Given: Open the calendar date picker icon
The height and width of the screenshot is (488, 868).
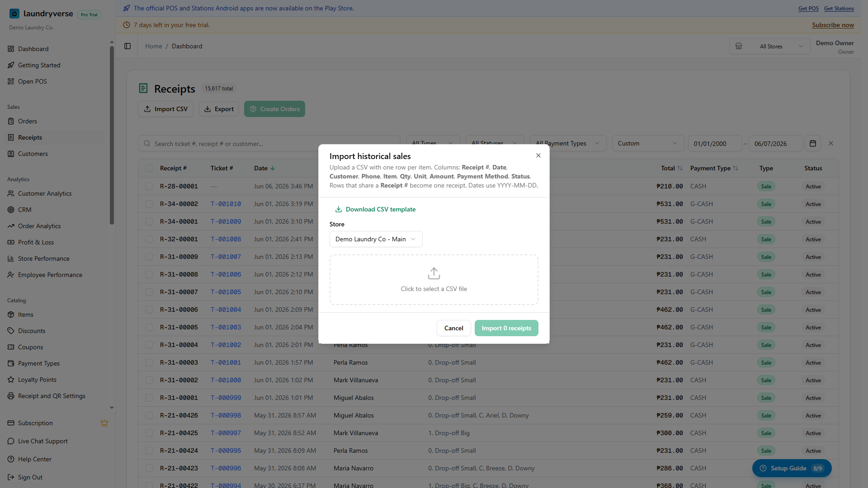Looking at the screenshot, I should [812, 143].
